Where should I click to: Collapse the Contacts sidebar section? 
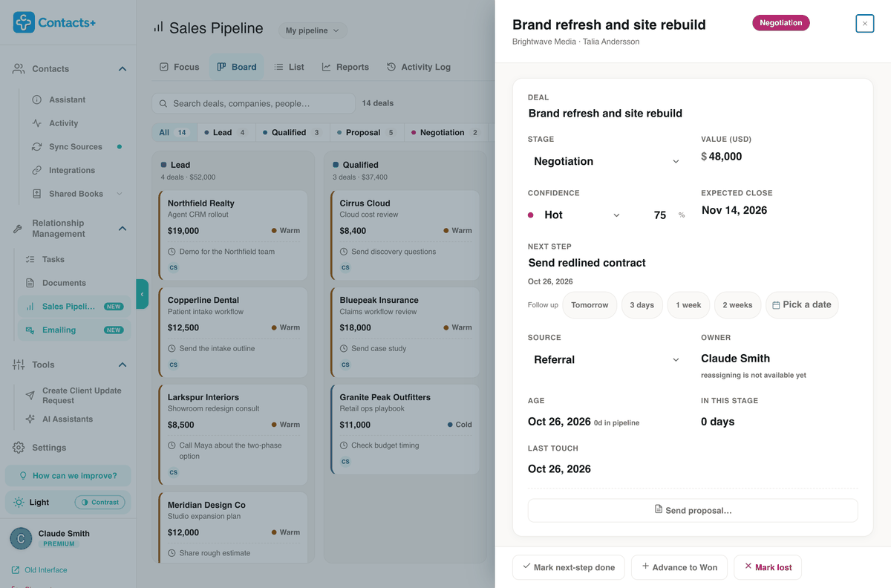pos(123,69)
